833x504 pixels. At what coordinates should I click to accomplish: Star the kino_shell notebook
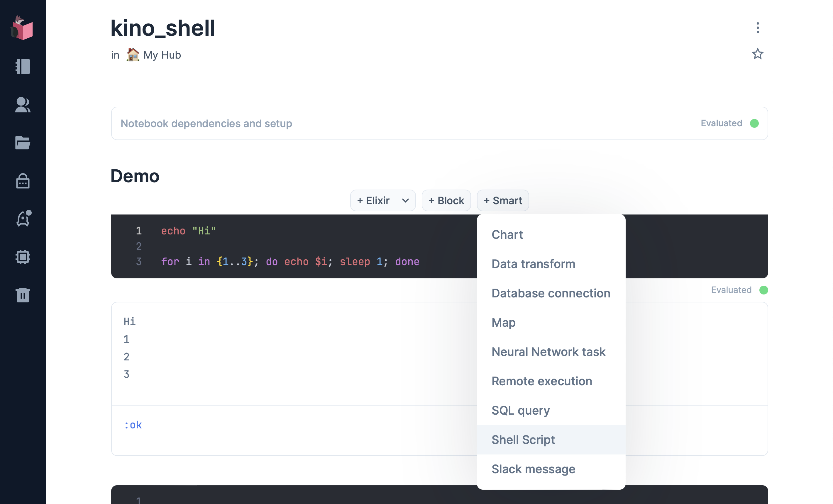(757, 54)
